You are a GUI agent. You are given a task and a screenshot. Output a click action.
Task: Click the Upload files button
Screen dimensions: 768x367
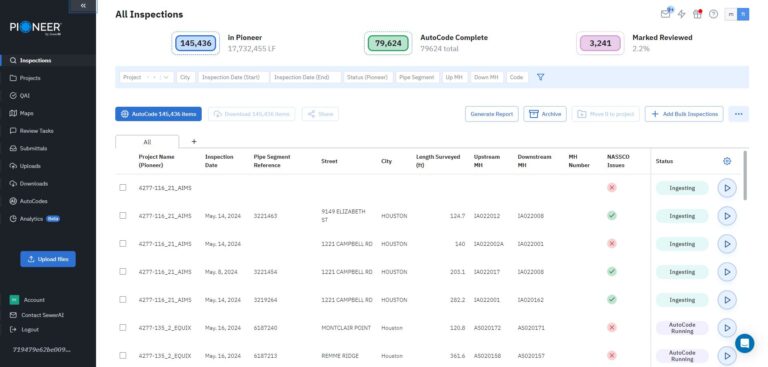click(x=48, y=259)
